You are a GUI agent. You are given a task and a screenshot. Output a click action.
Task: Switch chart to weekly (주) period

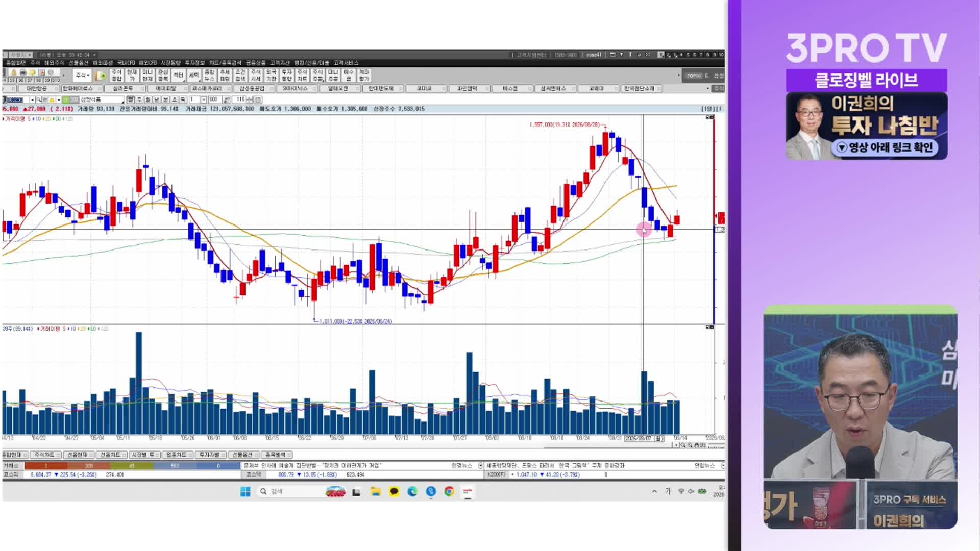click(x=139, y=99)
